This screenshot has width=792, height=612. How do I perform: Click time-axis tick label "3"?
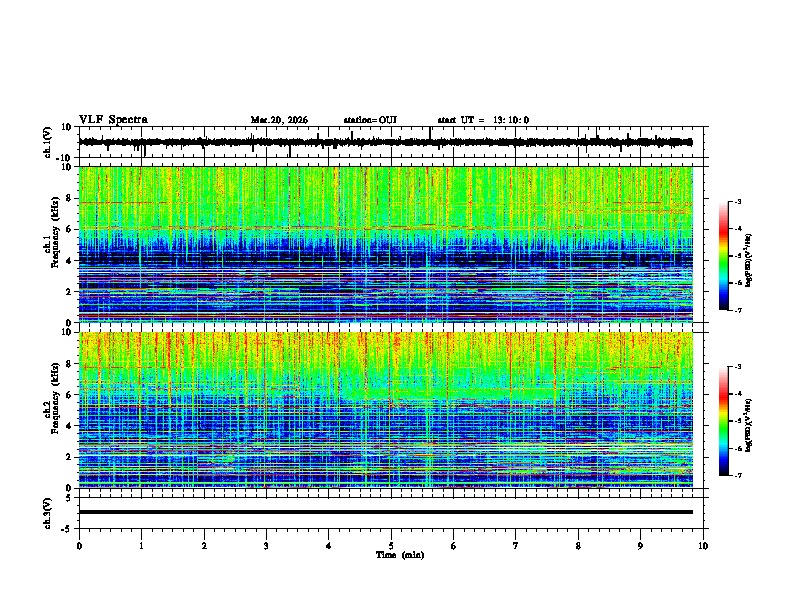[x=266, y=546]
